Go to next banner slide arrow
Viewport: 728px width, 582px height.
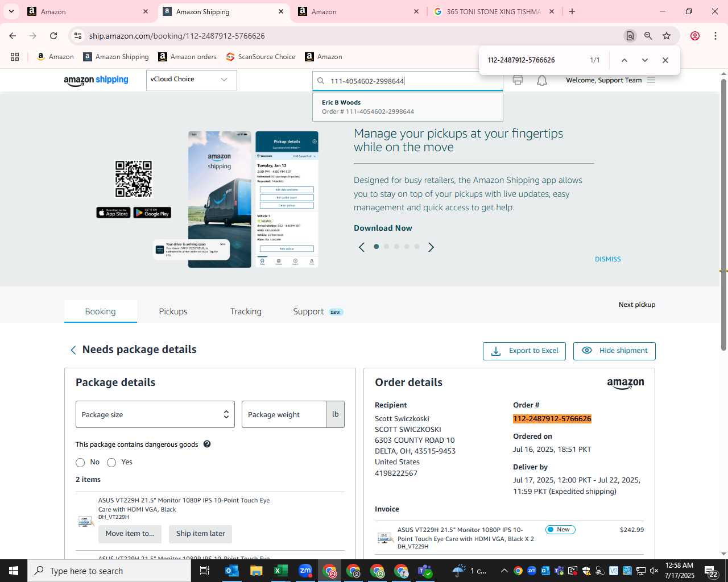pos(431,247)
